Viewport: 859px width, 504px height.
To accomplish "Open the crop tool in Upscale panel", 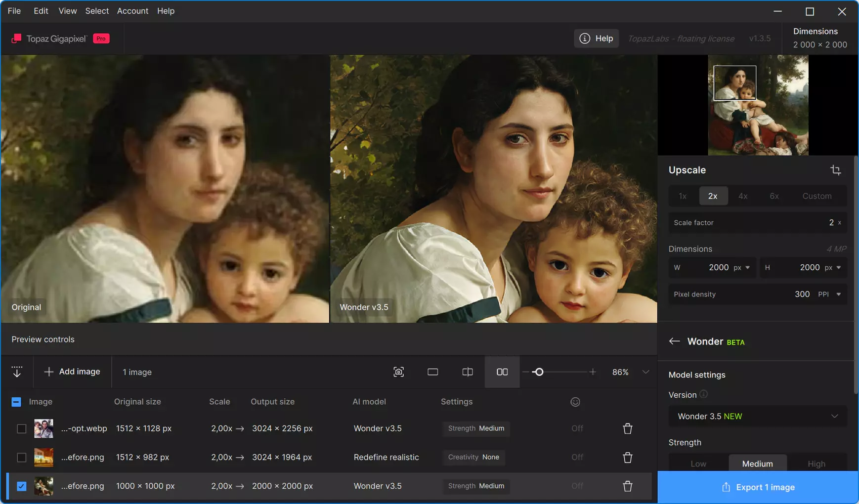I will tap(835, 170).
